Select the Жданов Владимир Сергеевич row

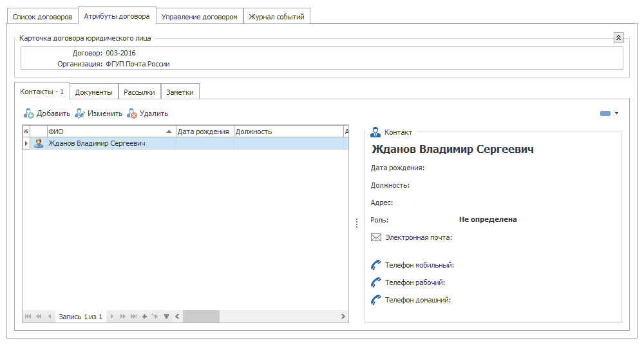click(x=185, y=143)
